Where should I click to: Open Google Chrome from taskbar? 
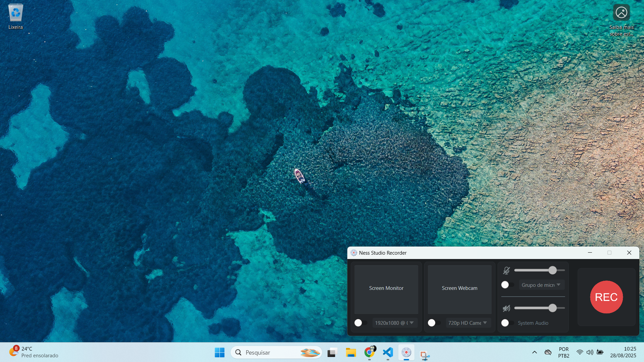click(369, 352)
